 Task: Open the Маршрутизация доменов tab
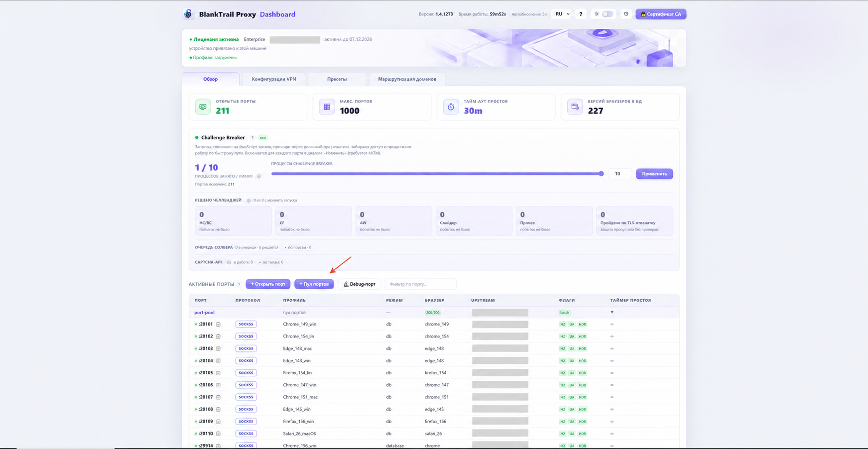(x=407, y=79)
